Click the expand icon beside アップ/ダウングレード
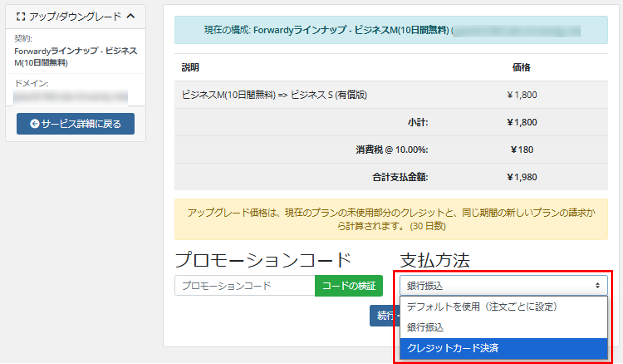 point(21,17)
